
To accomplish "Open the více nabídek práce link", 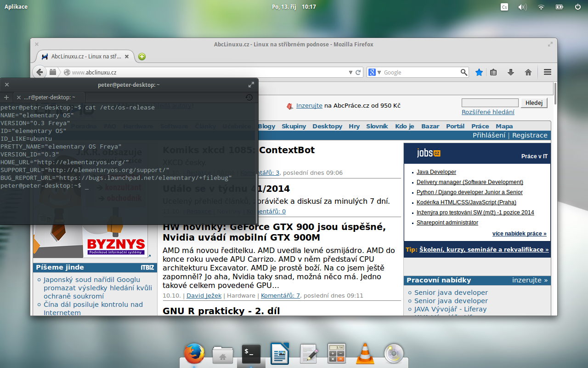I will pos(520,234).
